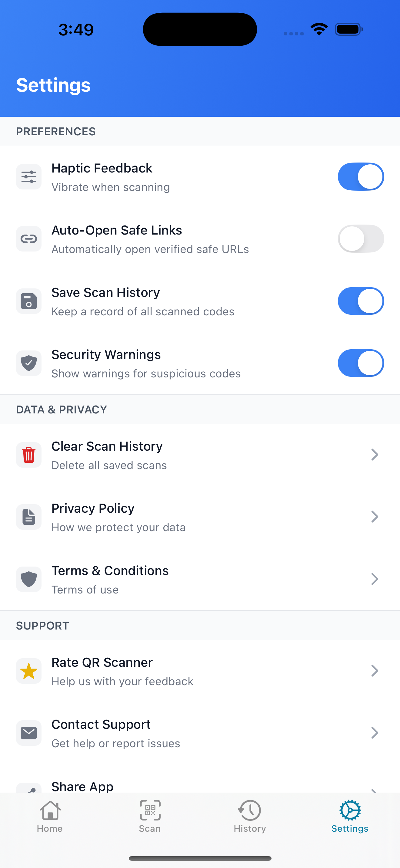This screenshot has height=868, width=400.
Task: Turn off the Security Warnings switch
Action: coord(361,363)
